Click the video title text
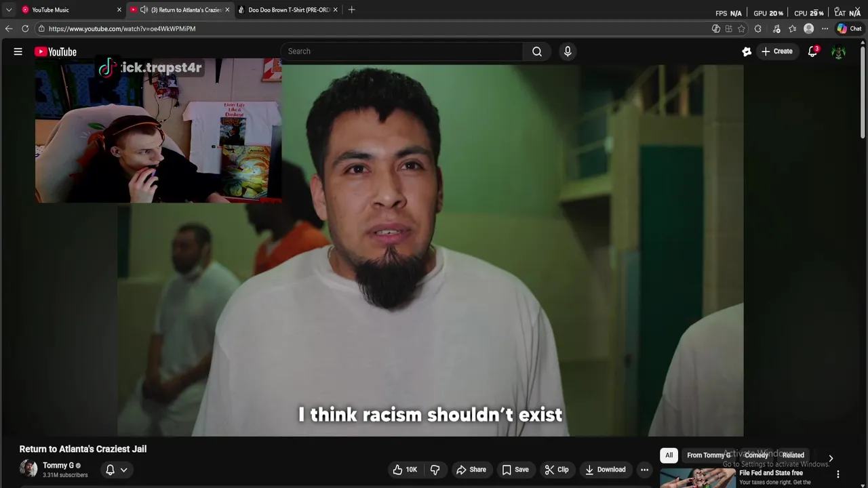The image size is (868, 488). pyautogui.click(x=83, y=449)
